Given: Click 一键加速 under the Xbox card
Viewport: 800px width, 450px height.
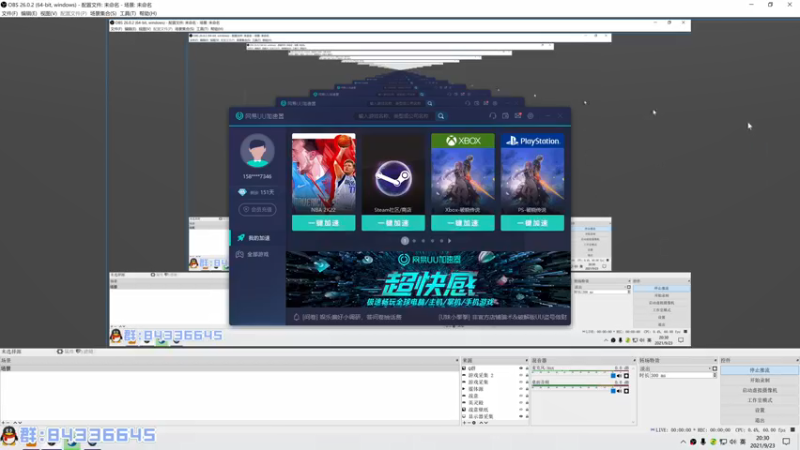Looking at the screenshot, I should [463, 223].
